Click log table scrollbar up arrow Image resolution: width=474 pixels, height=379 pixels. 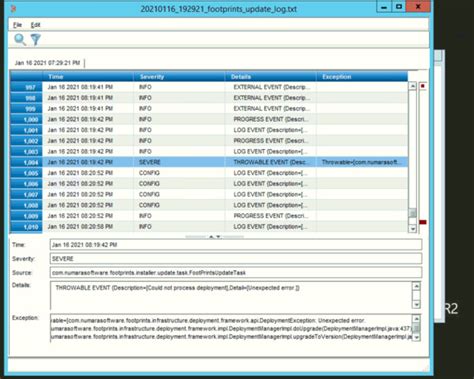(x=413, y=86)
